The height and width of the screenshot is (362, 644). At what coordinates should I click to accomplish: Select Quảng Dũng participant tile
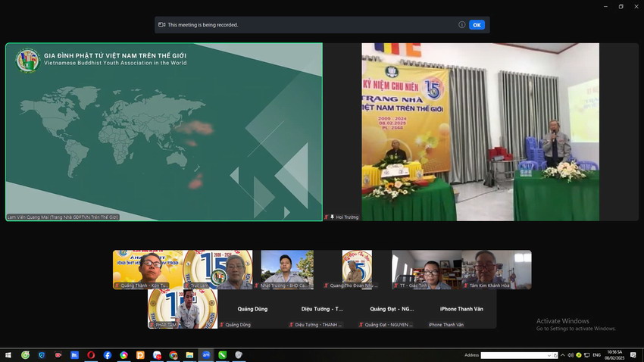coord(252,309)
